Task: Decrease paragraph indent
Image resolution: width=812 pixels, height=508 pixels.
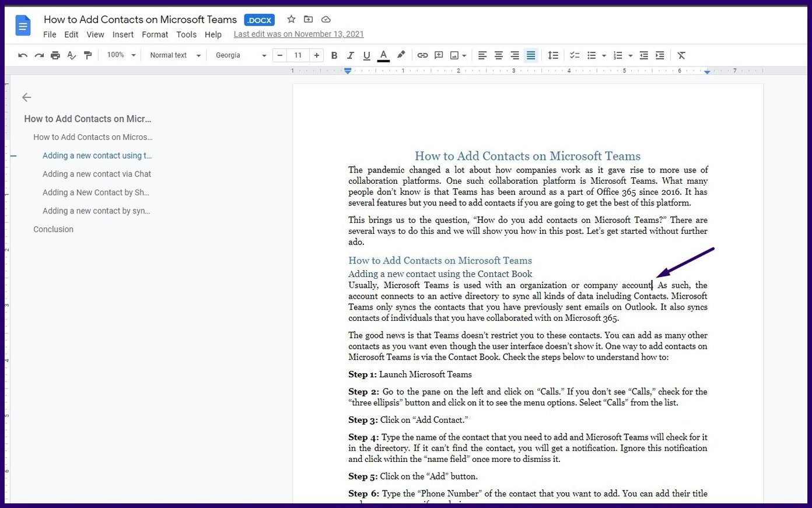Action: (x=644, y=55)
